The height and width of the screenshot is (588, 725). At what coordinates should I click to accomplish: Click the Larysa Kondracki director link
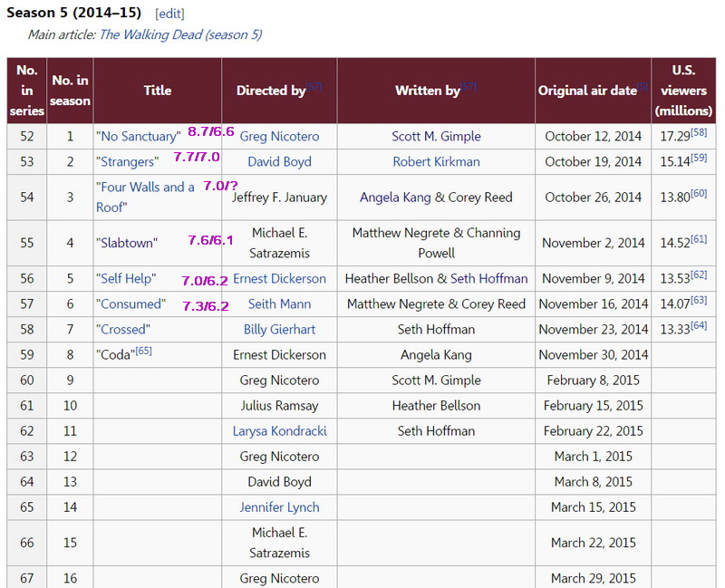coord(279,431)
